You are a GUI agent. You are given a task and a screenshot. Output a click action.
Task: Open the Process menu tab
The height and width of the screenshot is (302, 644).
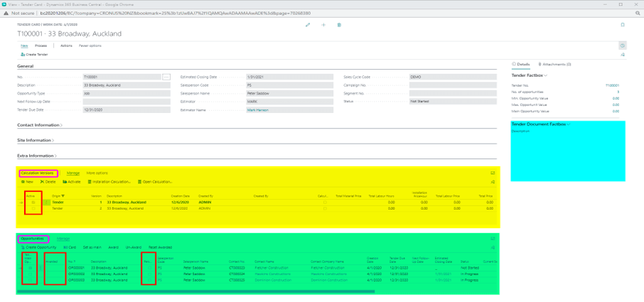[41, 45]
